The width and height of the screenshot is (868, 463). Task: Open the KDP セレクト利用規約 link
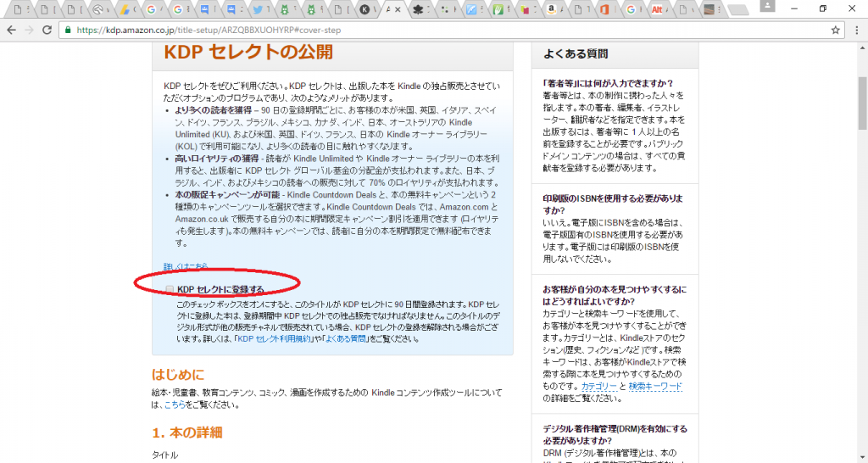[274, 338]
